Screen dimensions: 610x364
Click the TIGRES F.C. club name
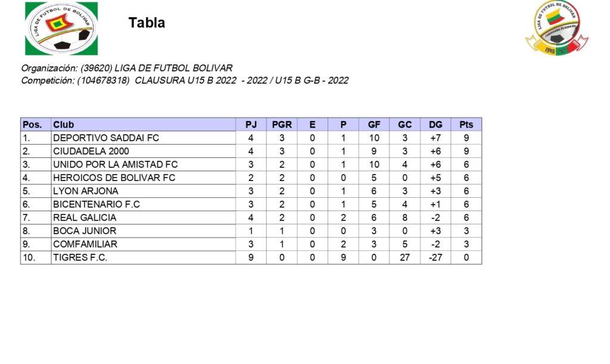point(80,257)
